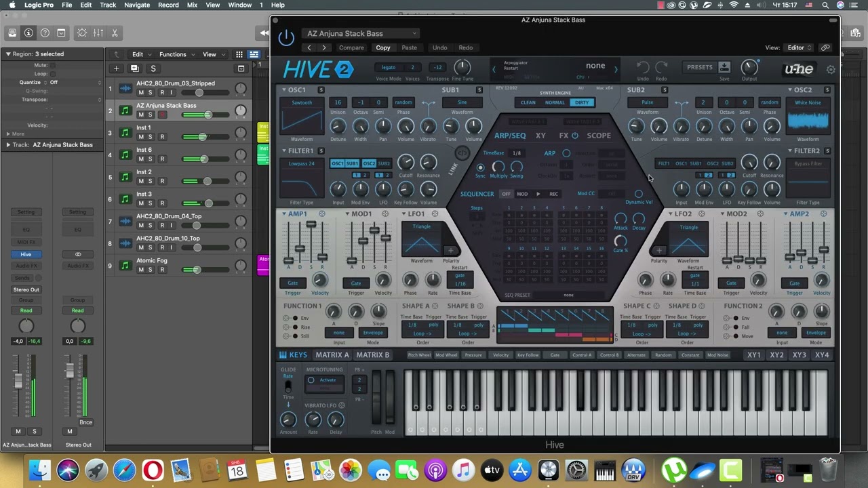
Task: Click the Compare button
Action: coord(351,47)
